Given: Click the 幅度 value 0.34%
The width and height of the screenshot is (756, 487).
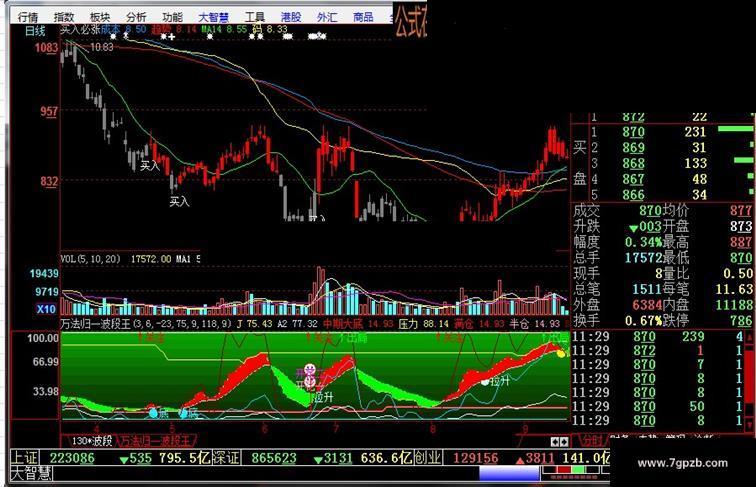Looking at the screenshot, I should (x=644, y=242).
